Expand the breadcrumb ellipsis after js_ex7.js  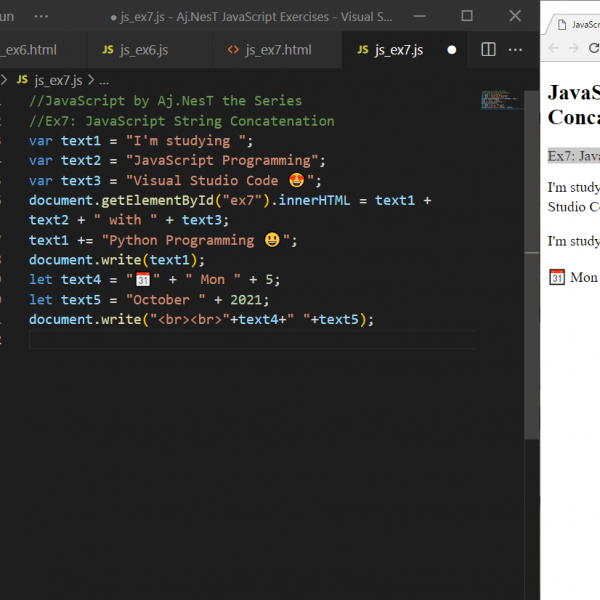[104, 81]
